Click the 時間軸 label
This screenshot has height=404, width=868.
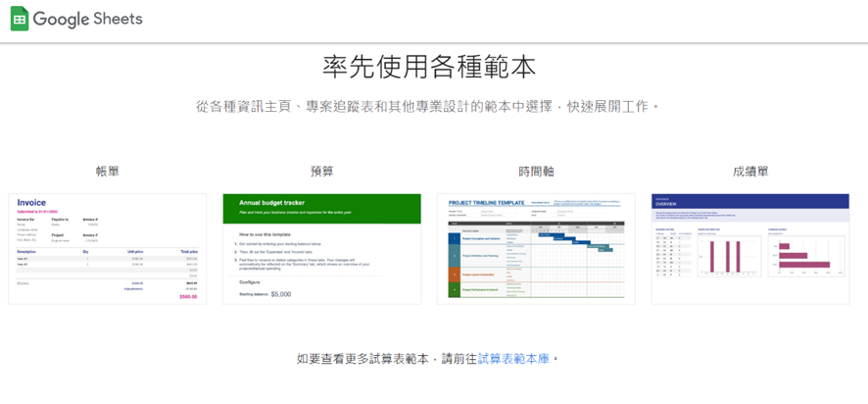[536, 172]
